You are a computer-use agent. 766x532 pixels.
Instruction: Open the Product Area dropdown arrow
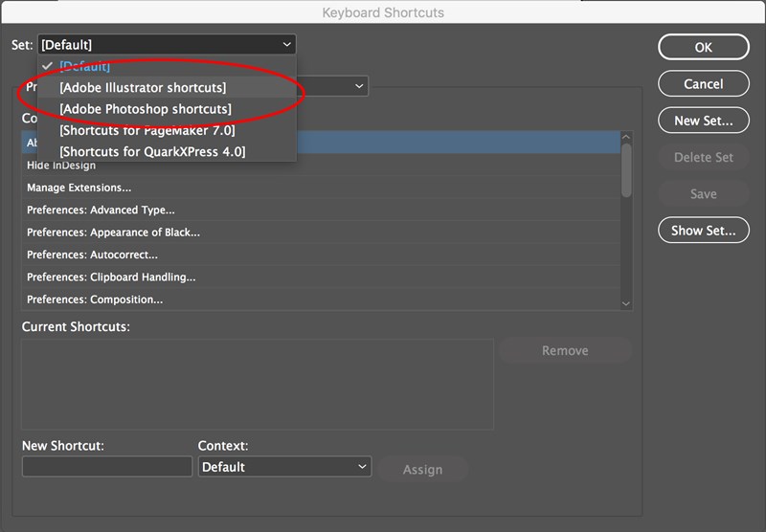tap(359, 86)
